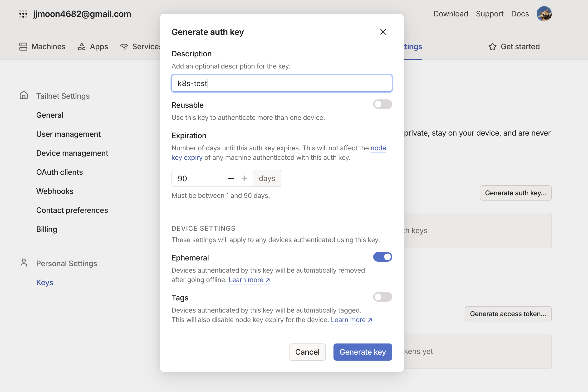Enable the Reusable toggle

(382, 104)
